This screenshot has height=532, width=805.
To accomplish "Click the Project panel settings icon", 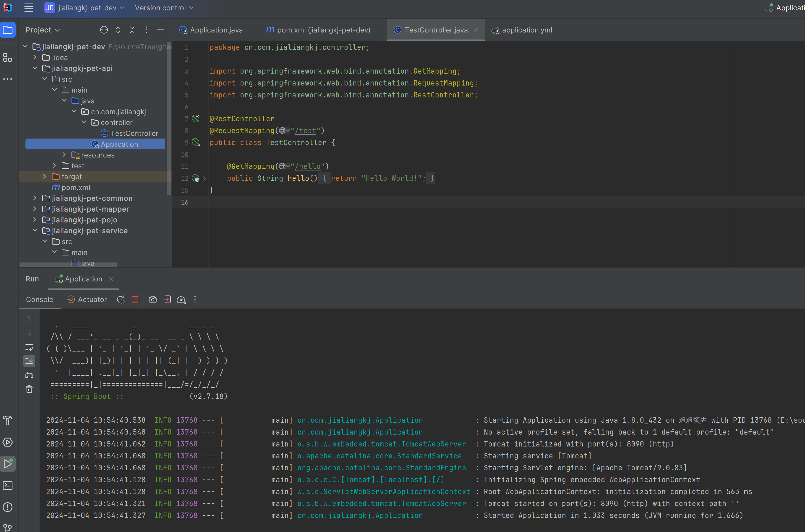I will 146,30.
